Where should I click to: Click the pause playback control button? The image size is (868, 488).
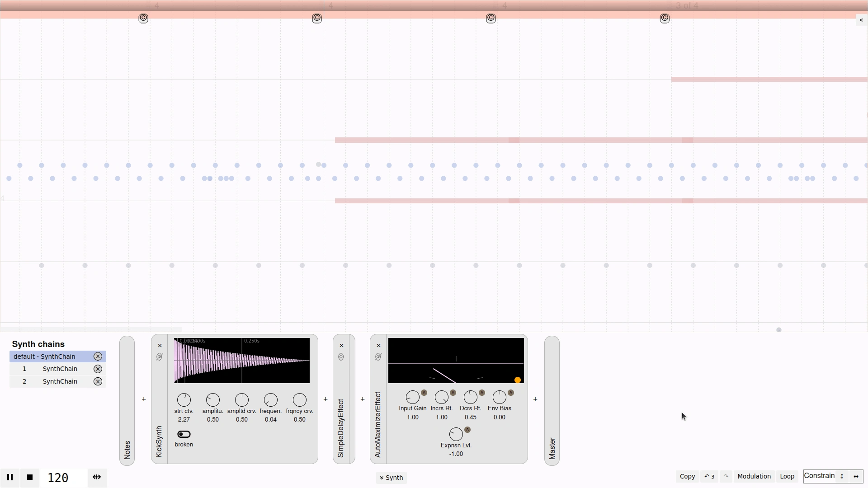click(x=9, y=477)
